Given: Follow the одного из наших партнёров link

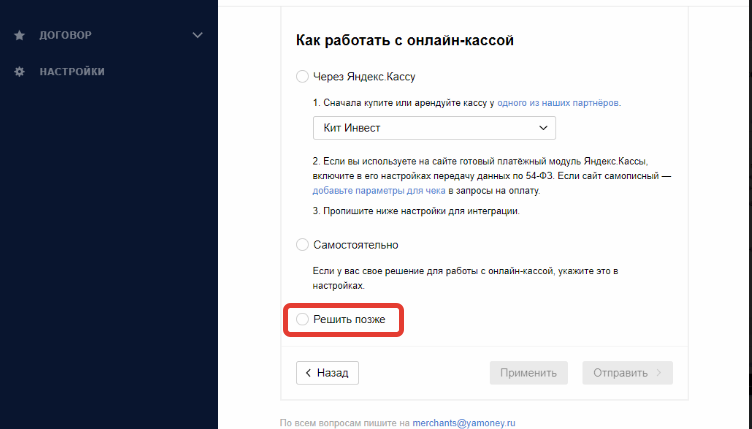Looking at the screenshot, I should pyautogui.click(x=558, y=103).
